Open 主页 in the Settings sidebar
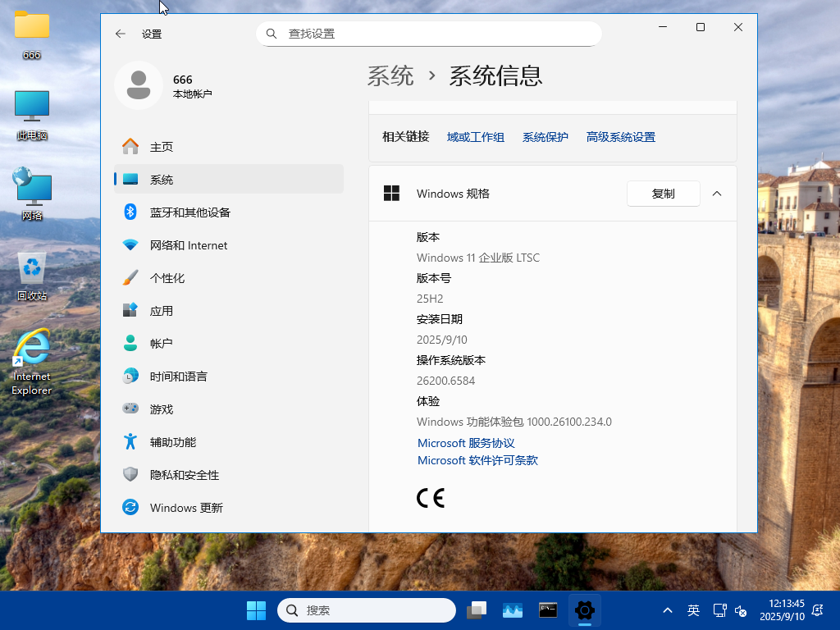Image resolution: width=840 pixels, height=630 pixels. click(x=229, y=146)
